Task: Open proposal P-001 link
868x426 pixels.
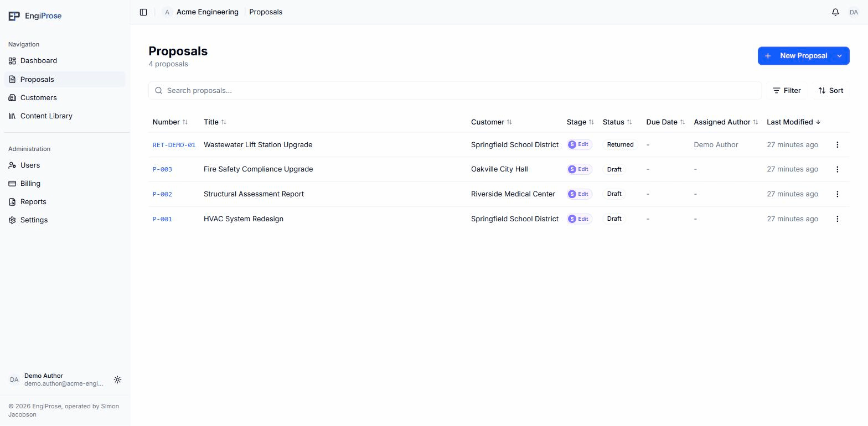Action: coord(162,219)
